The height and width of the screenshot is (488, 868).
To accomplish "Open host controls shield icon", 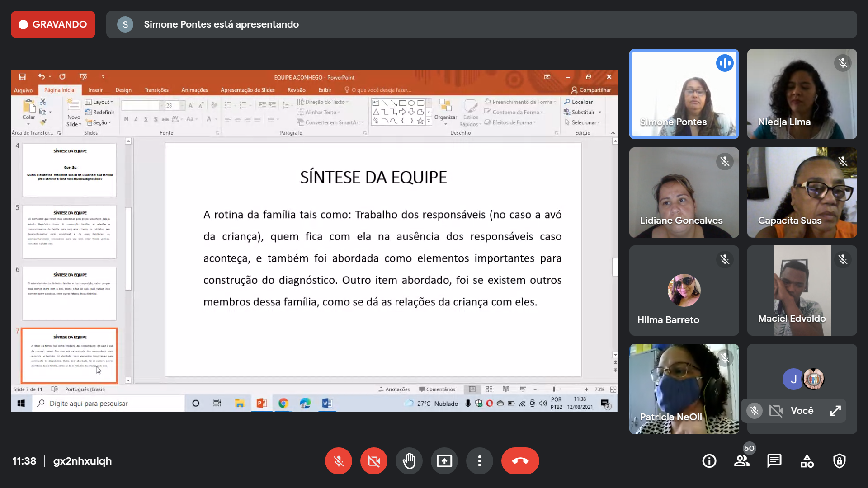I will pyautogui.click(x=839, y=461).
